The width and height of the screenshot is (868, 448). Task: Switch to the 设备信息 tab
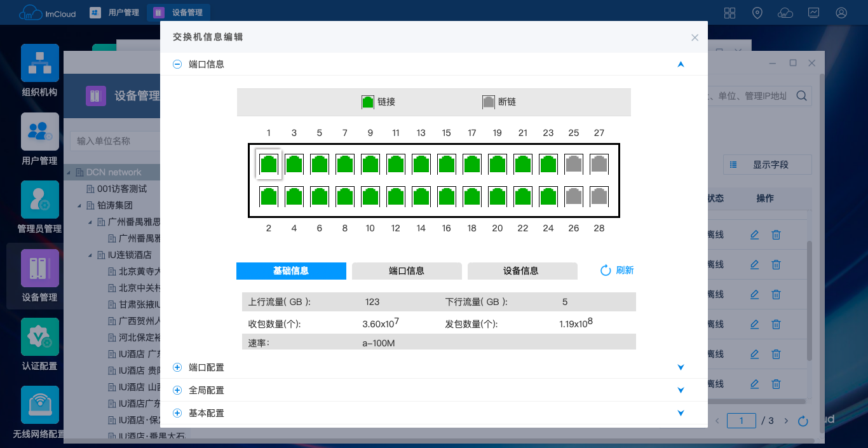[x=522, y=271]
